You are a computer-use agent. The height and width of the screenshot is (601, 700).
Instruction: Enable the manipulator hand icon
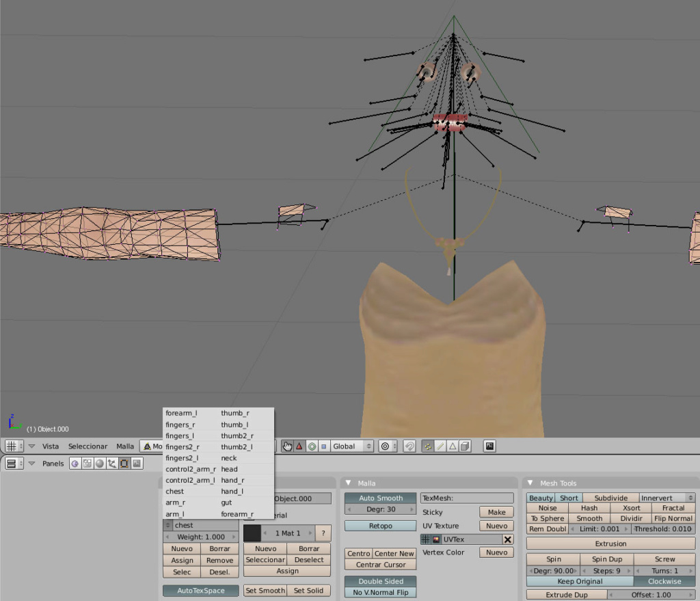[x=287, y=446]
